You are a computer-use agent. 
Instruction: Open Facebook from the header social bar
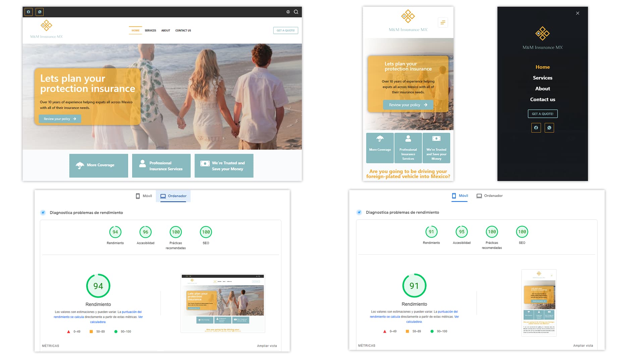(x=29, y=12)
